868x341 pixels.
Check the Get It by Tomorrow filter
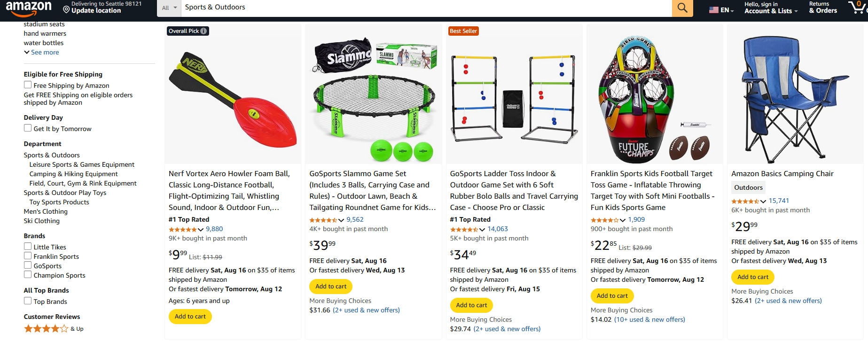pos(28,128)
